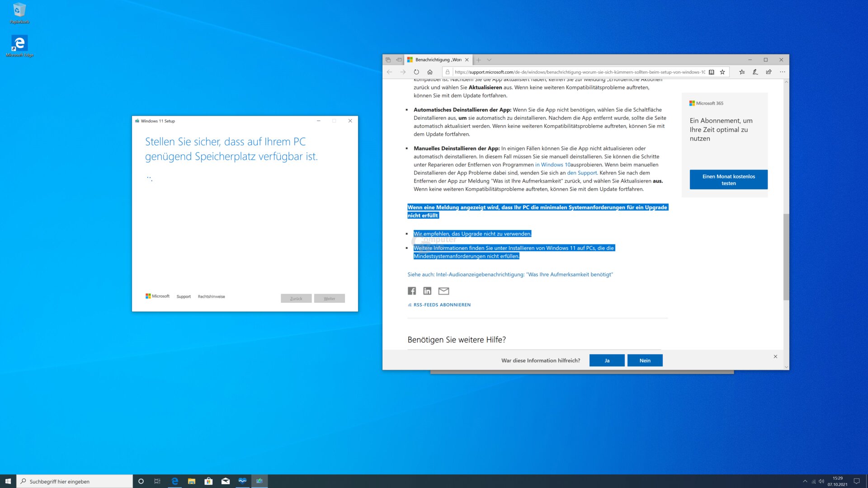Click the Weiter button in Setup
Screen dimensions: 868x488
coord(330,299)
